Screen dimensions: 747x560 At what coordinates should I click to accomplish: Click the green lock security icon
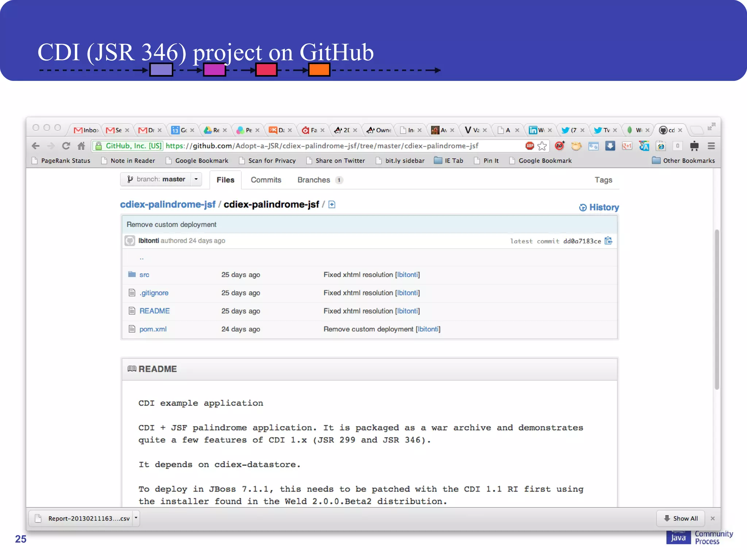click(x=98, y=146)
